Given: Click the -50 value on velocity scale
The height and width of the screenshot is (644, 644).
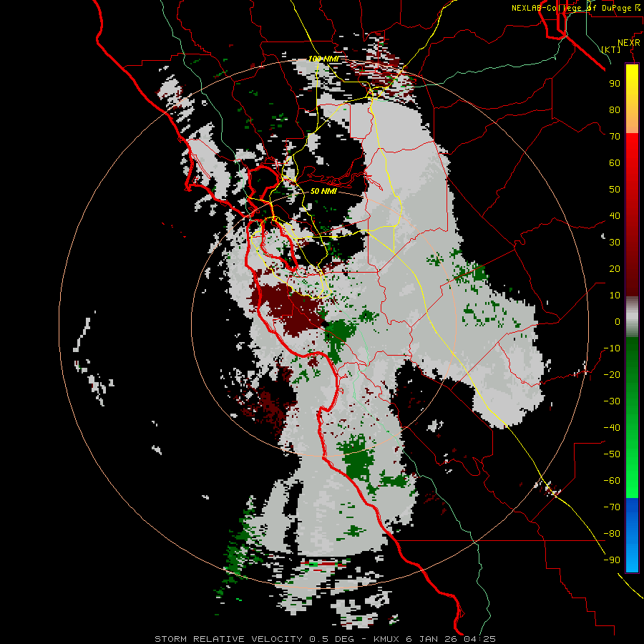Looking at the screenshot, I should 612,454.
